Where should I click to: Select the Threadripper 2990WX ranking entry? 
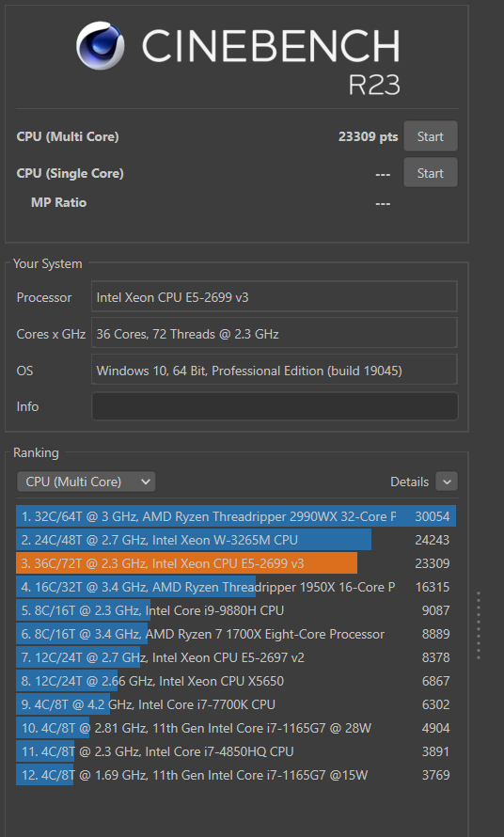pyautogui.click(x=236, y=516)
